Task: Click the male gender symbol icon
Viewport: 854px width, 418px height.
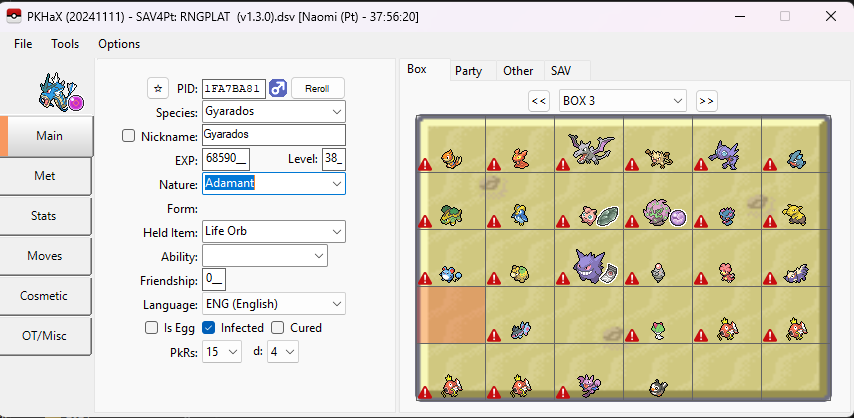Action: point(278,88)
